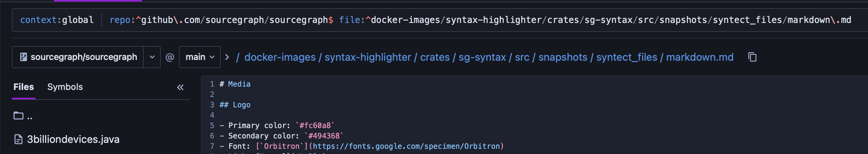The height and width of the screenshot is (154, 868).
Task: Expand the breadcrumb chevron after main
Action: pyautogui.click(x=227, y=57)
